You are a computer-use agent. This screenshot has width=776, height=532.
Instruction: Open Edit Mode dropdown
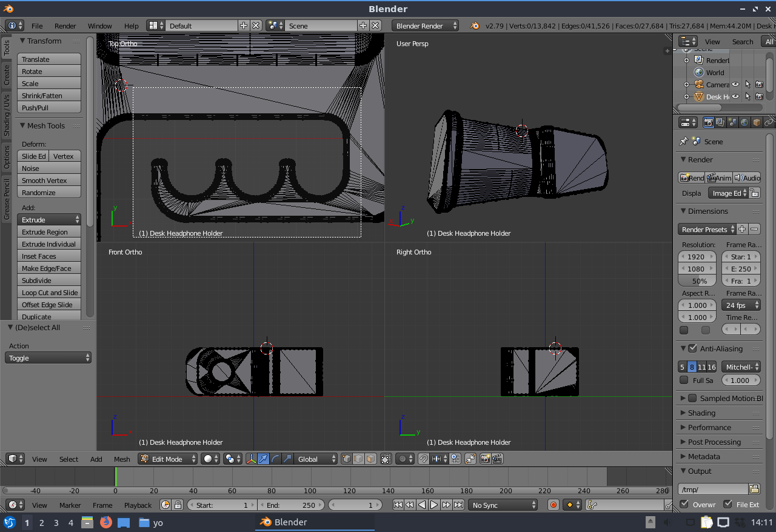(168, 459)
